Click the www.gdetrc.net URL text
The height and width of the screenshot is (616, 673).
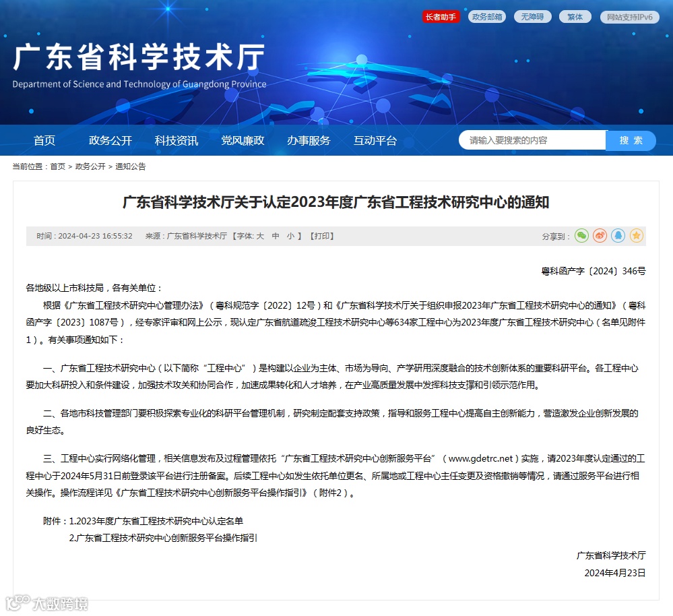[x=481, y=458]
